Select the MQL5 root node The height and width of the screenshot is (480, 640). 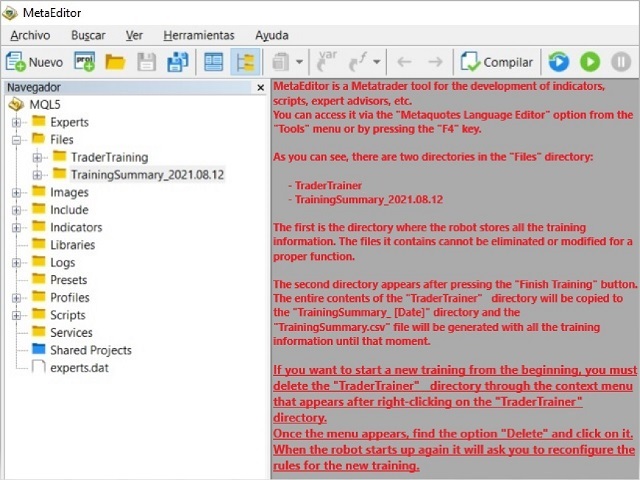tap(45, 104)
